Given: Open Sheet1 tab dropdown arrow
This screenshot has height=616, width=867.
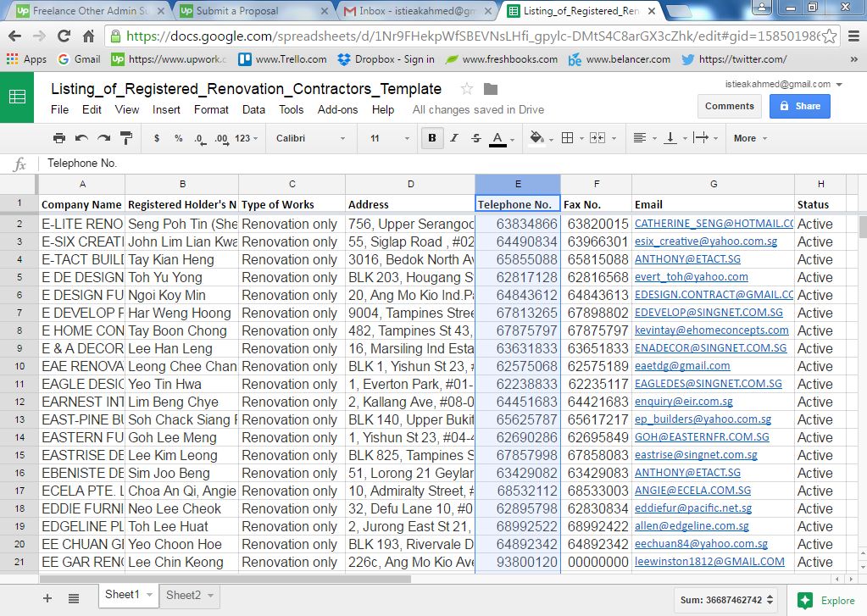Looking at the screenshot, I should click(x=149, y=595).
